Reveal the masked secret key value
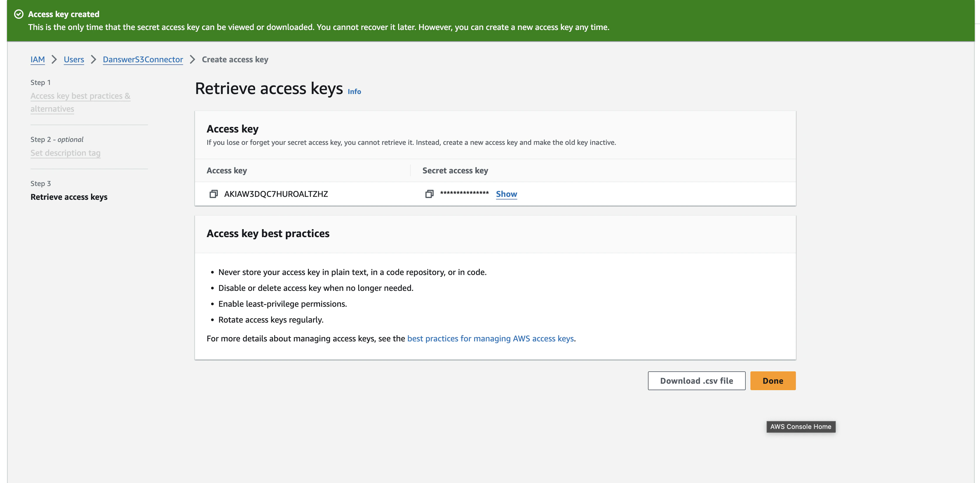 tap(506, 194)
